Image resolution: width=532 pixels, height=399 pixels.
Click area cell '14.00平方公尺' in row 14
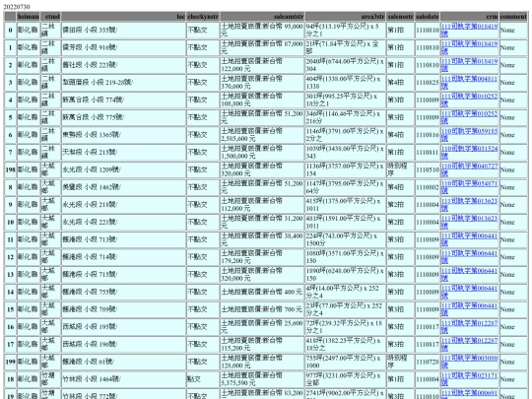[x=346, y=293]
